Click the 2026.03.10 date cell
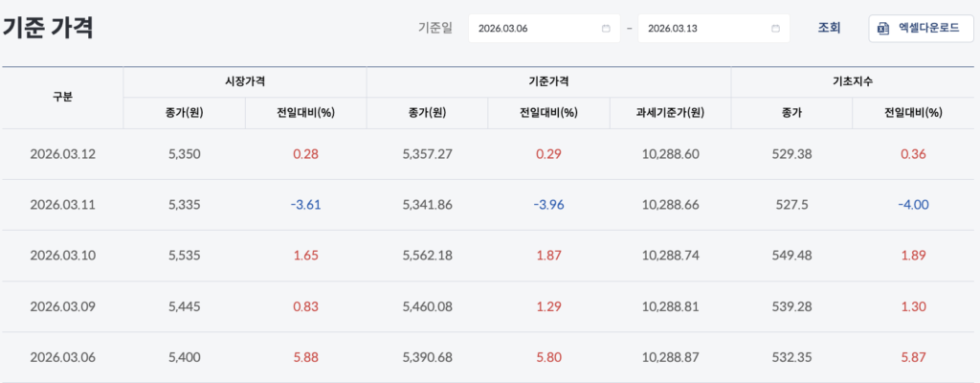980x383 pixels. click(62, 256)
